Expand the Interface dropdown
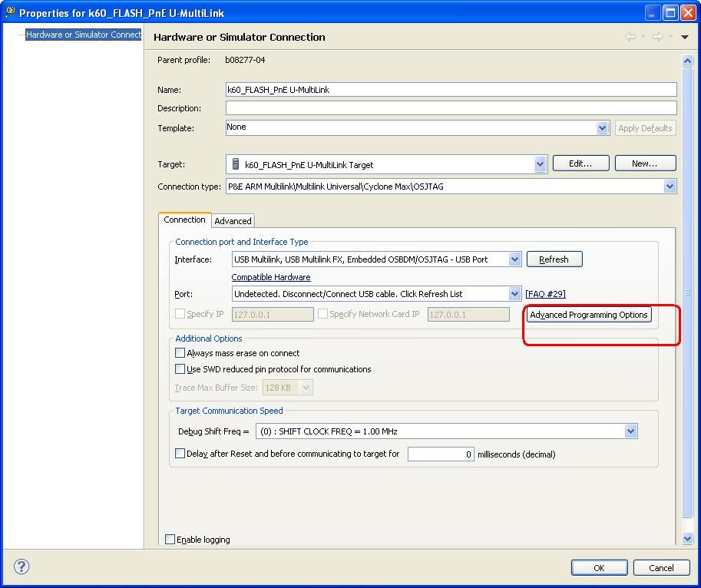The height and width of the screenshot is (588, 701). click(x=514, y=259)
